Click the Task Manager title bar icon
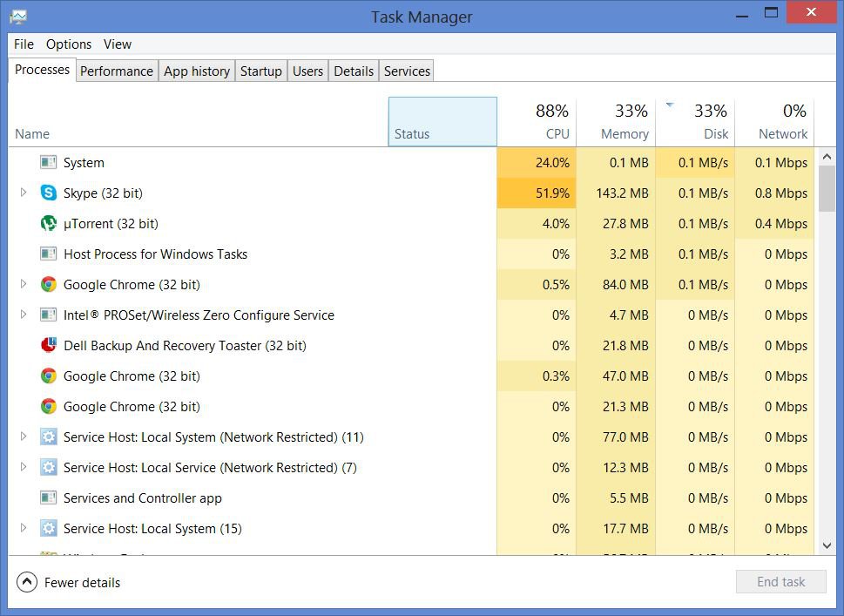844x616 pixels. [17, 17]
